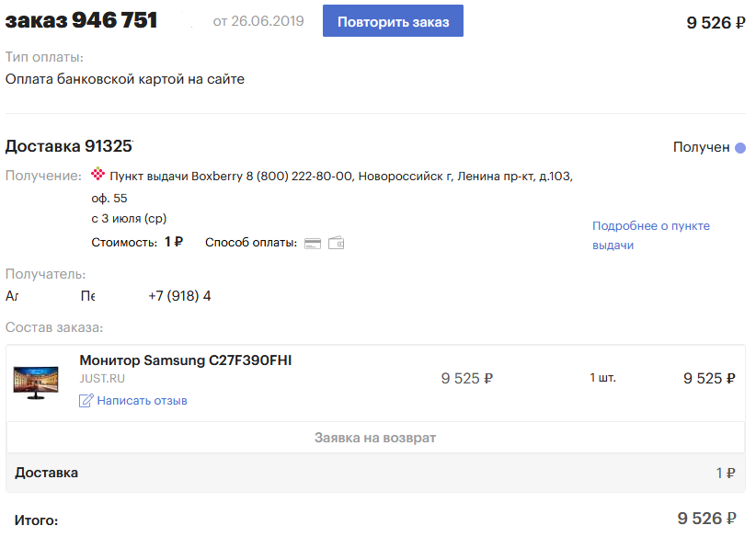The width and height of the screenshot is (756, 537).
Task: Open Подробнее о пункте выдачи link
Action: [651, 235]
